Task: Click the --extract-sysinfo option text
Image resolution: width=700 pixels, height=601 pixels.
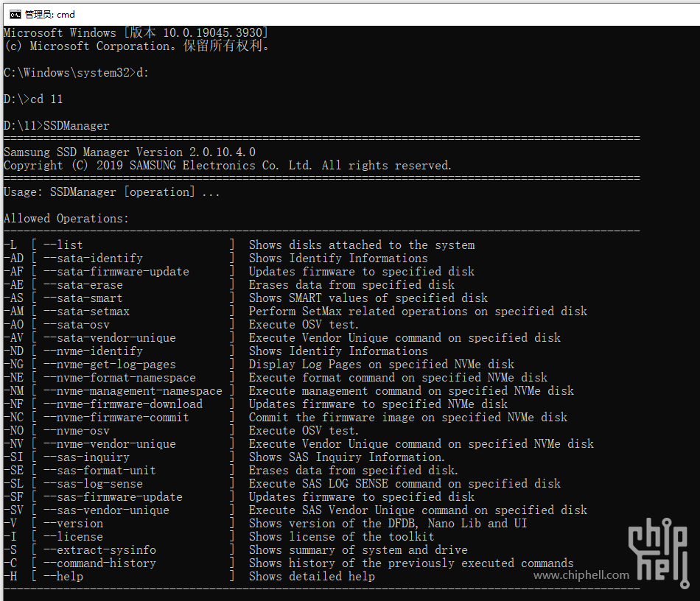Action: point(99,549)
